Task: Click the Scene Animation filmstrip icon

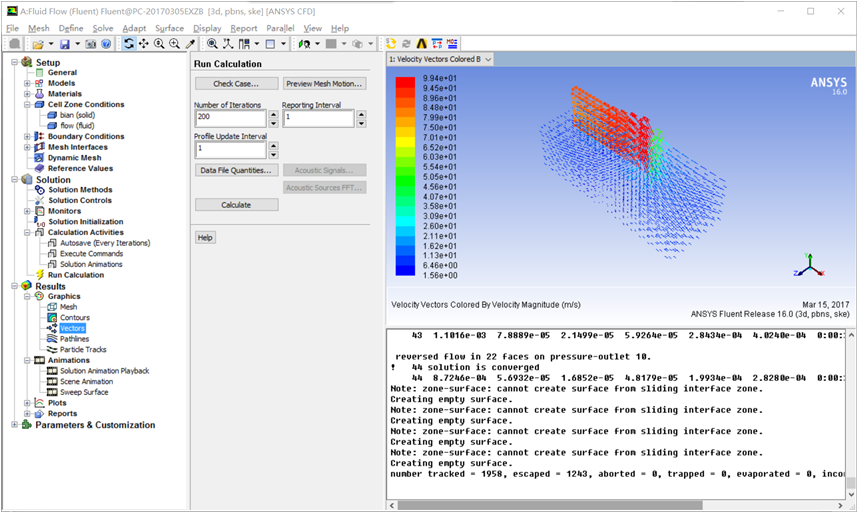Action: point(52,381)
